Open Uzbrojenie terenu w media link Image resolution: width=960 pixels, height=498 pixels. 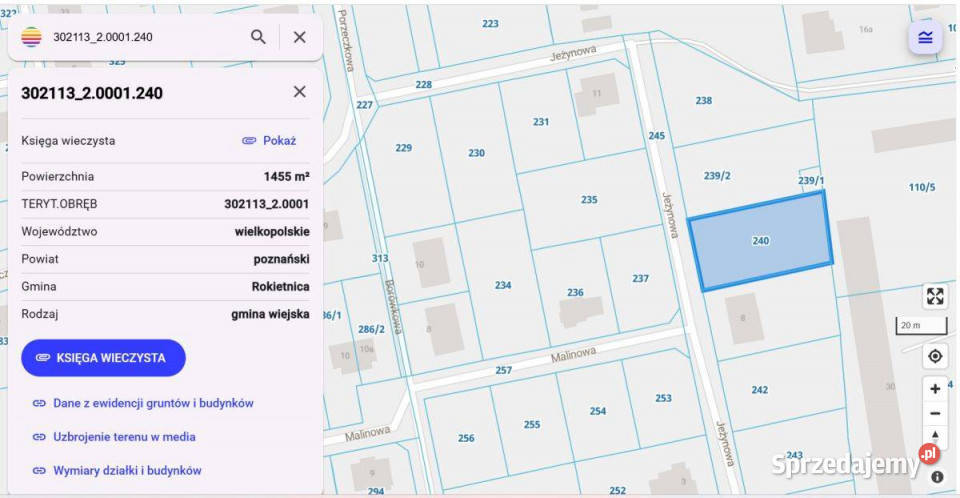124,437
